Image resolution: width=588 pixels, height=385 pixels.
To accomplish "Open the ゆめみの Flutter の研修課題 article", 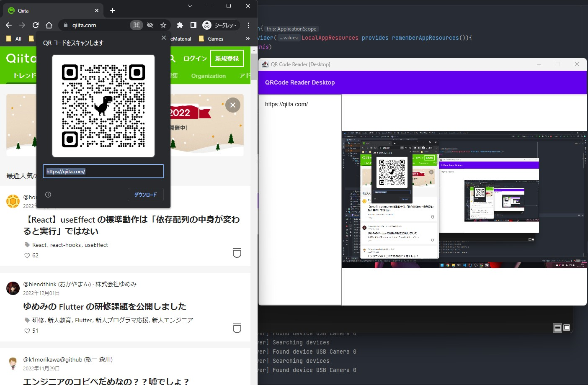I will tap(105, 306).
